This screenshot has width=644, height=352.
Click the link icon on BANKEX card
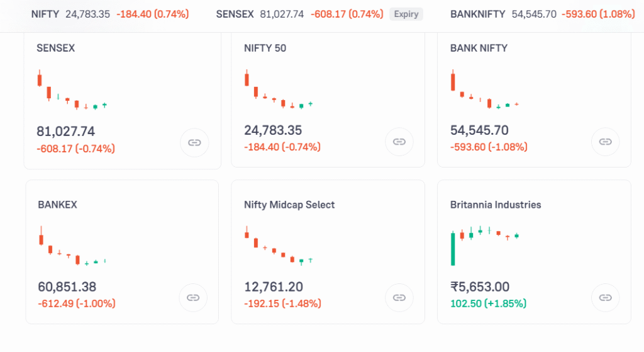pos(193,297)
